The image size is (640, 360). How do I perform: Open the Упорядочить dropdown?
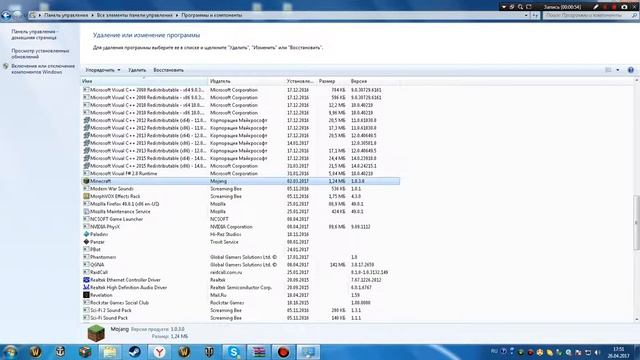(x=103, y=70)
